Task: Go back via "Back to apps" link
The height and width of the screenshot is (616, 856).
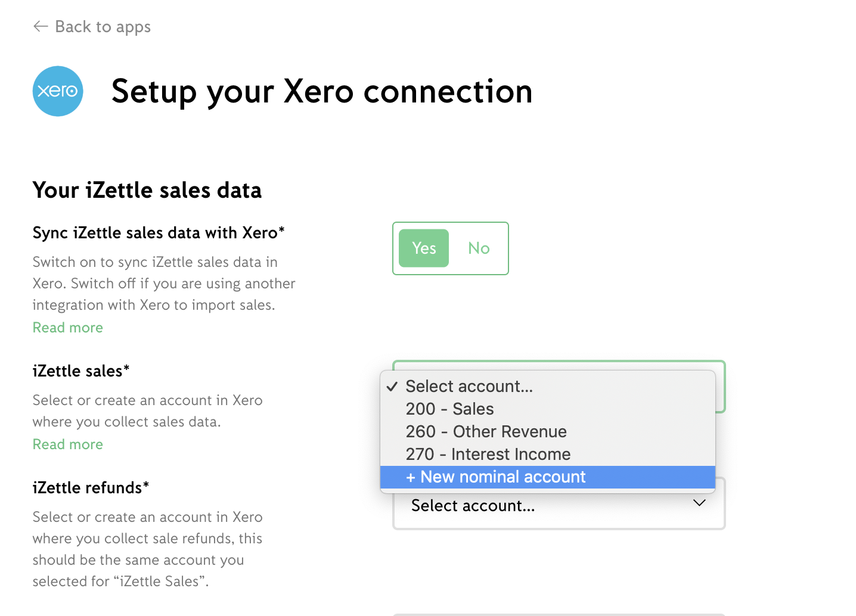Action: point(103,27)
